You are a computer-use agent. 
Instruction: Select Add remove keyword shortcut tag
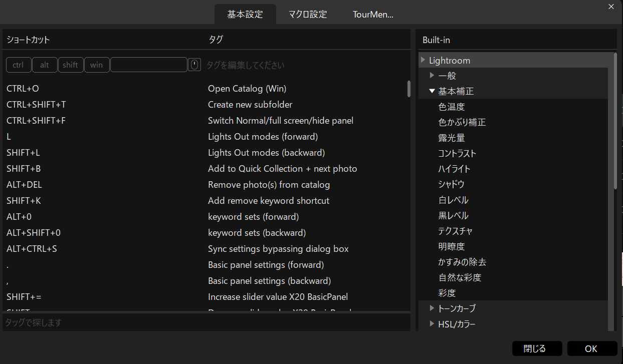click(x=269, y=201)
